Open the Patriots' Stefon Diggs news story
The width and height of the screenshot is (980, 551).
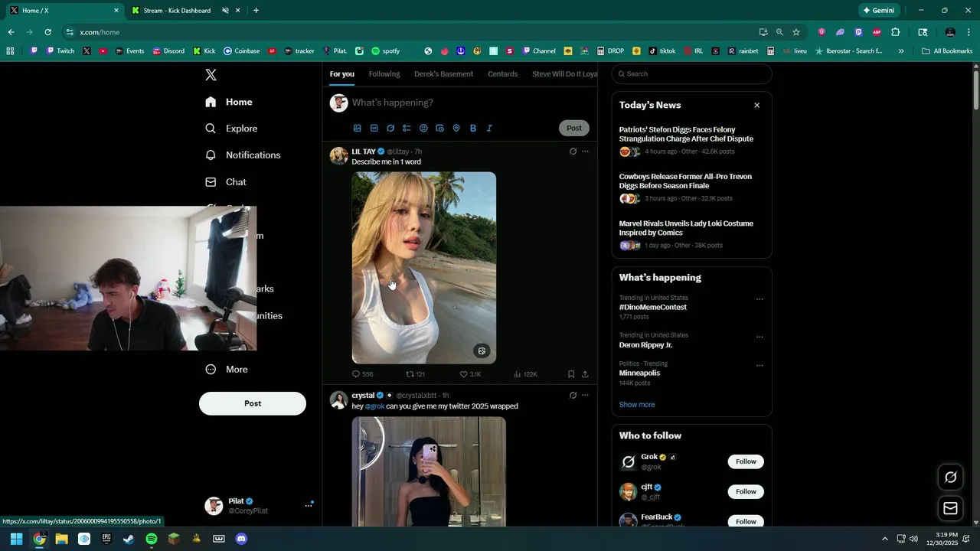point(686,135)
